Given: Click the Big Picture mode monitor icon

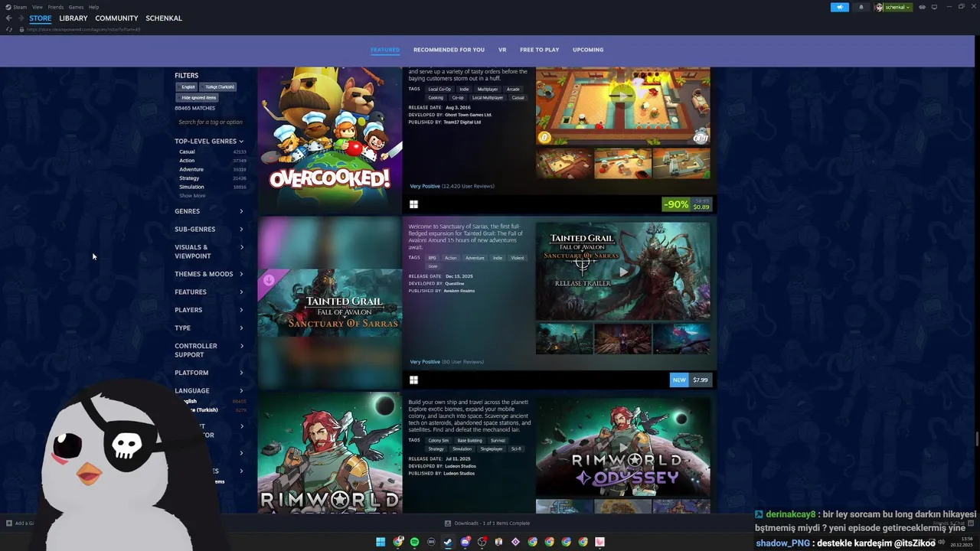Looking at the screenshot, I should [x=934, y=7].
